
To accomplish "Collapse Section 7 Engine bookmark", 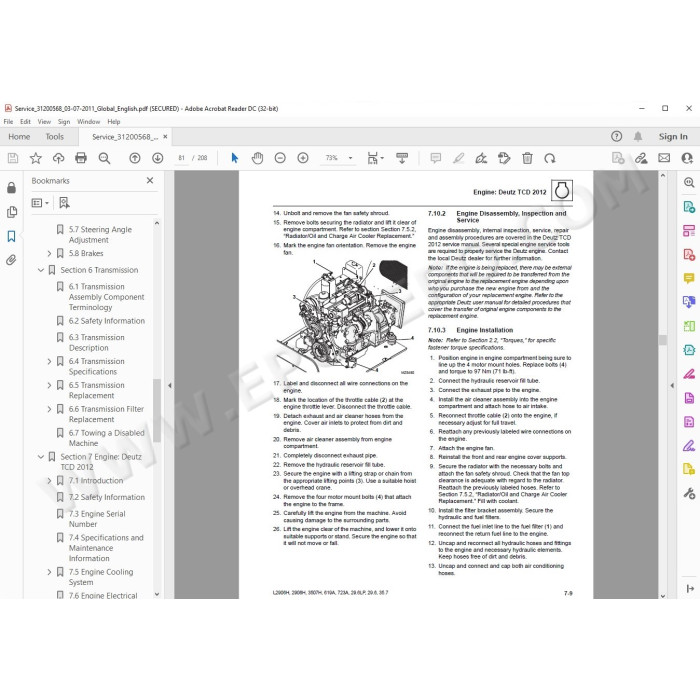I will coord(41,457).
